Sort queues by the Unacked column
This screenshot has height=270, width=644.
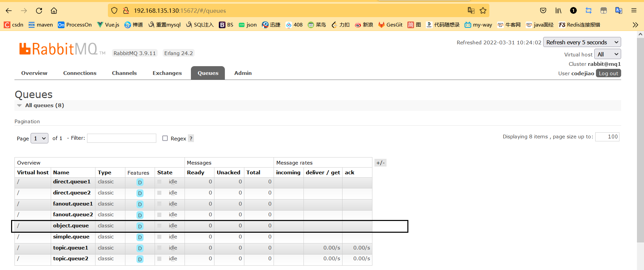point(229,173)
